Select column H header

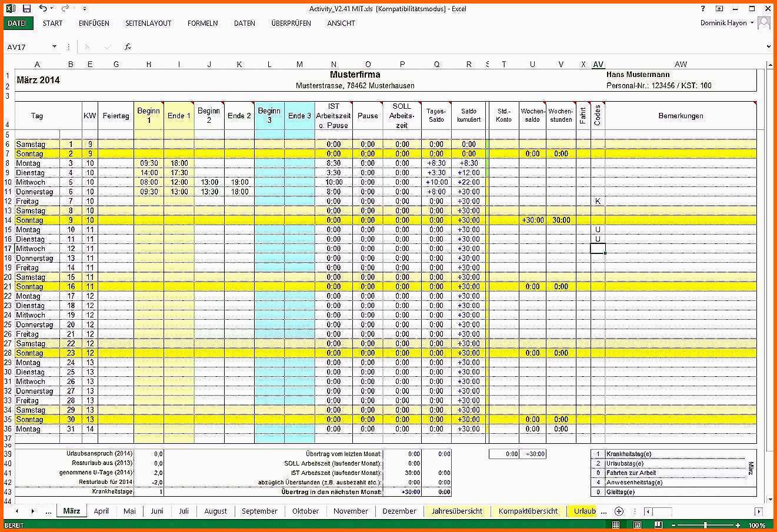point(149,65)
